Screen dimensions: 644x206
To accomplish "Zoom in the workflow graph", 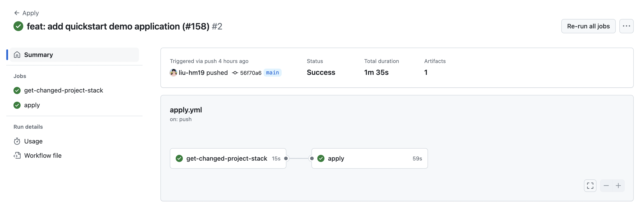I will click(619, 185).
